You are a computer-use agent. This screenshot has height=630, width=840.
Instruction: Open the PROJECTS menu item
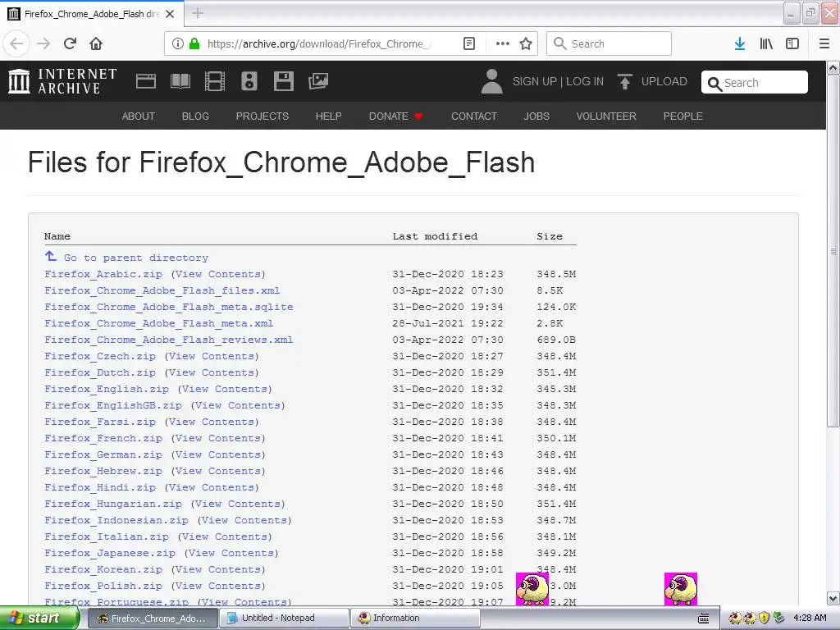[x=262, y=116]
